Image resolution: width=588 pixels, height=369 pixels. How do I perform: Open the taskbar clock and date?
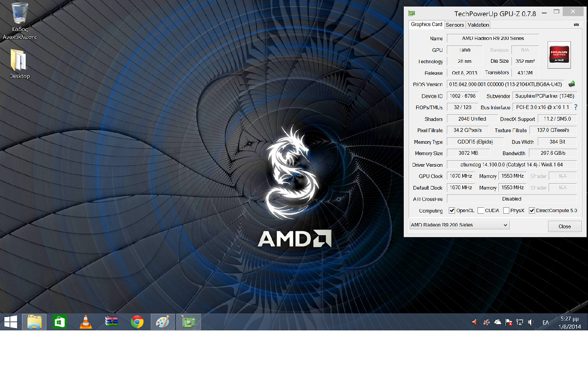569,323
